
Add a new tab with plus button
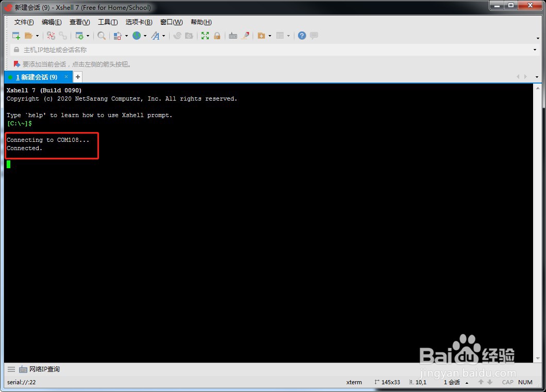point(78,77)
